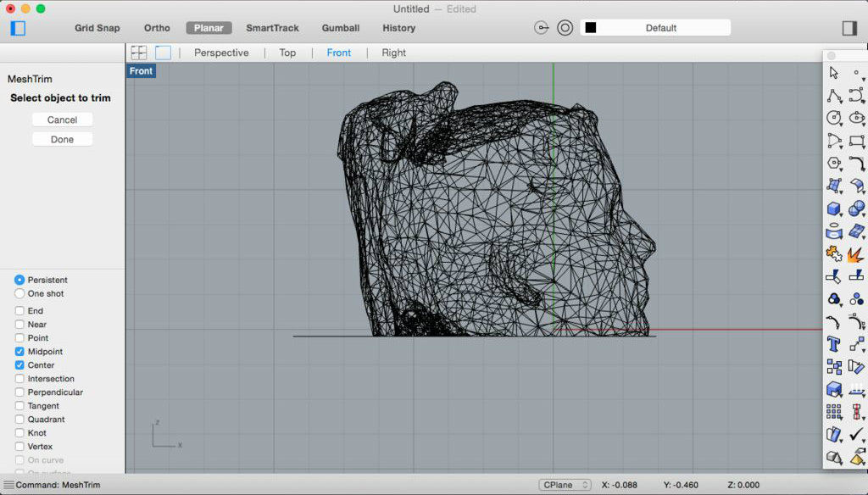Pick the Circle tool in palette
Screen dimensions: 868x495
click(x=834, y=118)
